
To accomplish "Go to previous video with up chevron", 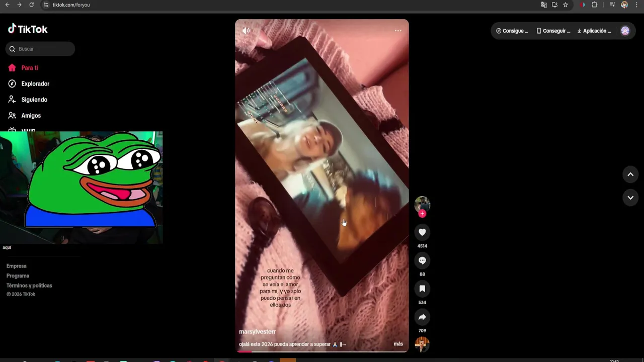I will click(630, 174).
